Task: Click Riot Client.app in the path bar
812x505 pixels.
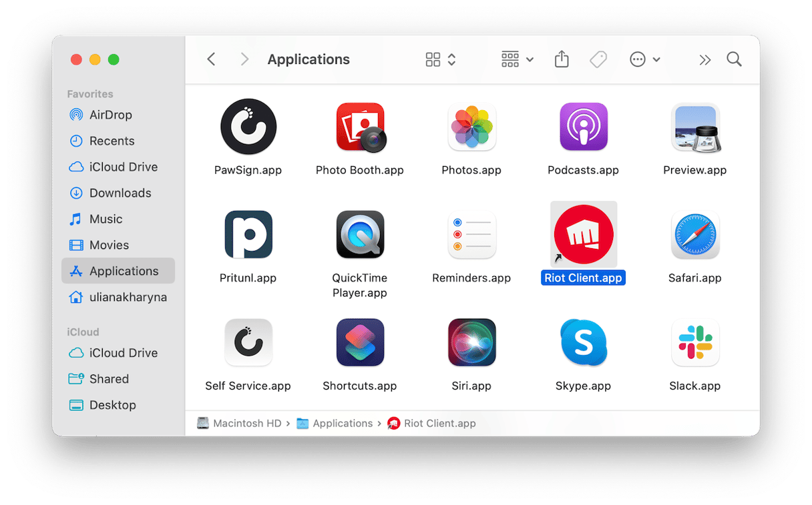Action: pyautogui.click(x=432, y=423)
